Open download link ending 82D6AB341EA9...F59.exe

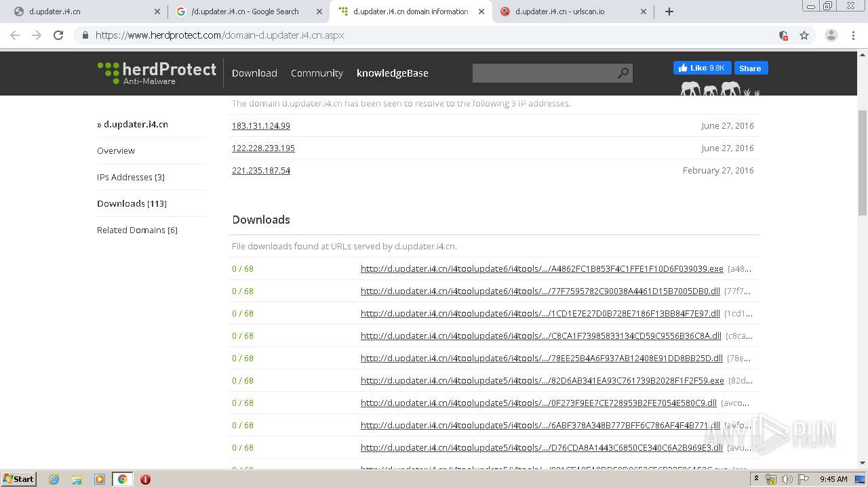[x=542, y=380]
